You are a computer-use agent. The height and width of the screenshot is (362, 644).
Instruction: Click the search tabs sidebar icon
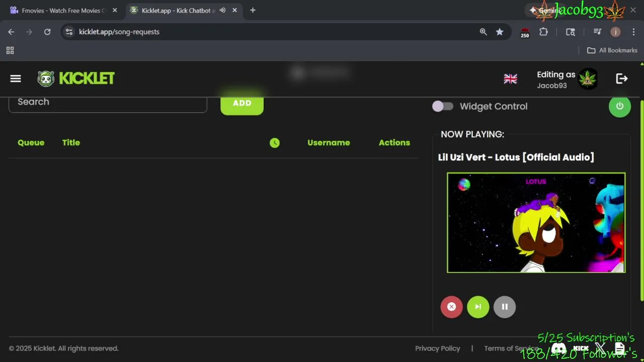tap(571, 32)
